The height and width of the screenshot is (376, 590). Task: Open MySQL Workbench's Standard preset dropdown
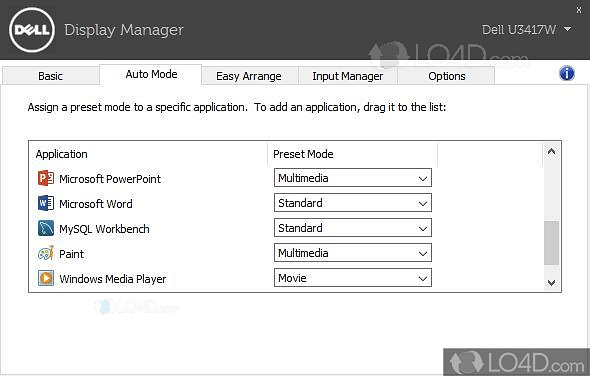coord(353,228)
